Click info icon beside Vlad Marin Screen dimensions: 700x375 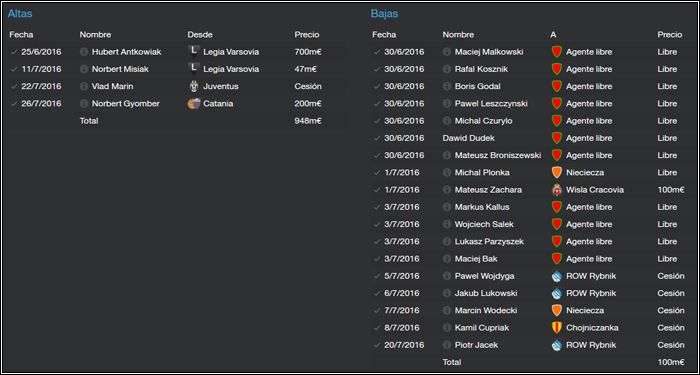tap(83, 86)
